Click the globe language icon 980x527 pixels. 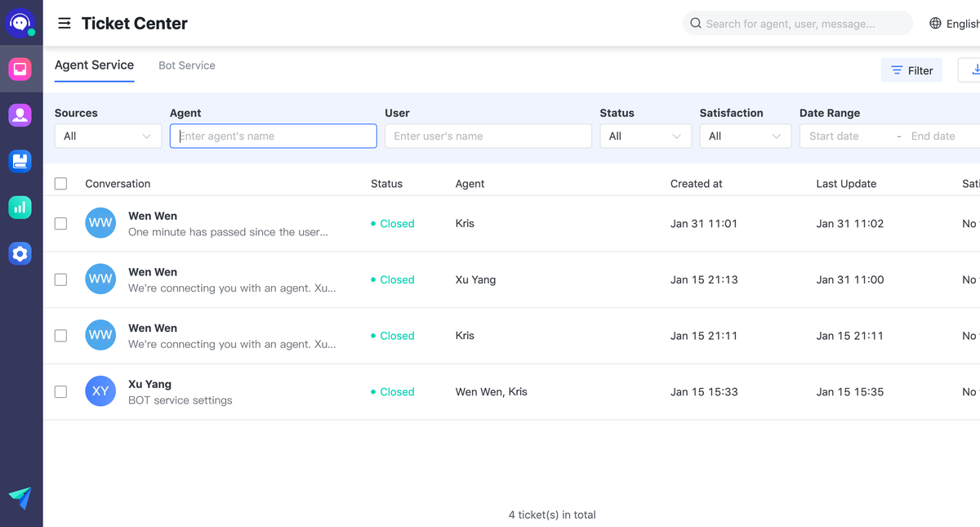pyautogui.click(x=935, y=24)
